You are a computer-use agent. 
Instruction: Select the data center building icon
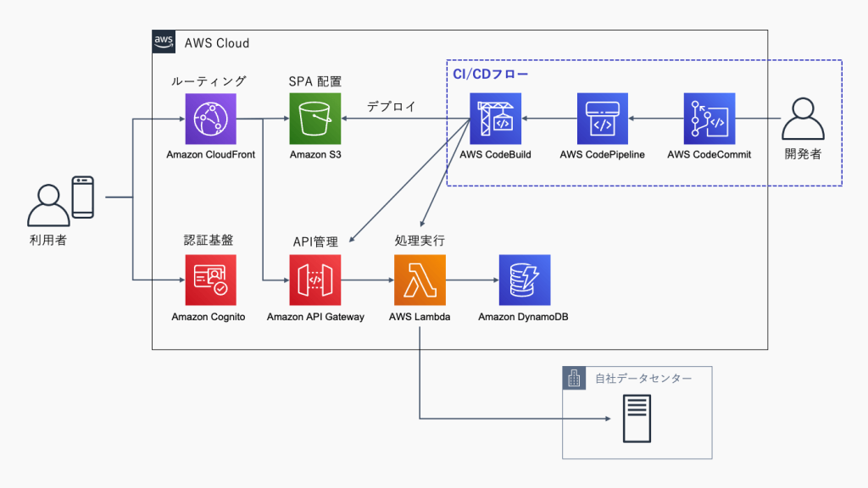coord(575,378)
